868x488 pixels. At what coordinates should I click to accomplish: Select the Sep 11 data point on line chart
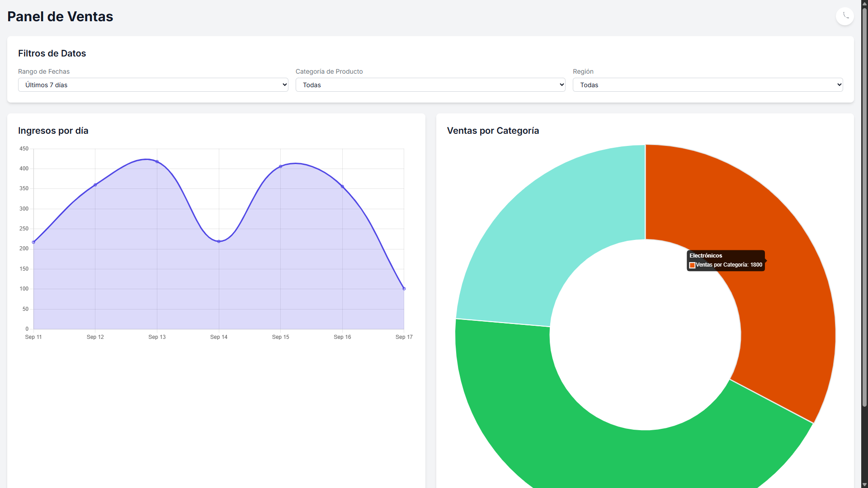tap(33, 242)
